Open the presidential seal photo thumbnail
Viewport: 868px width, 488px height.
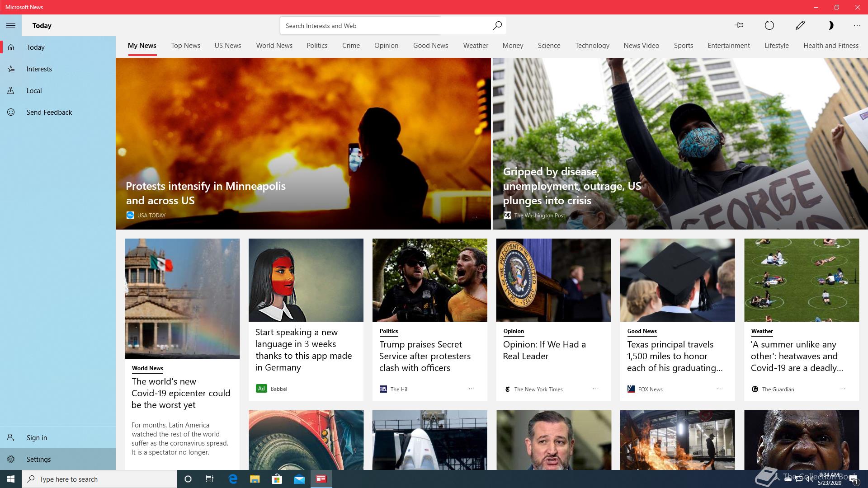click(553, 280)
